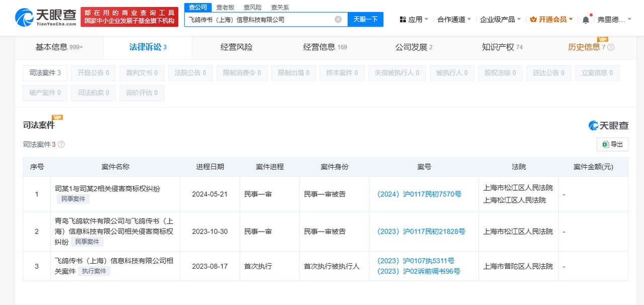Screen dimensions: 644x305
Task: Switch to the 查老板 search tab
Action: (x=225, y=7)
